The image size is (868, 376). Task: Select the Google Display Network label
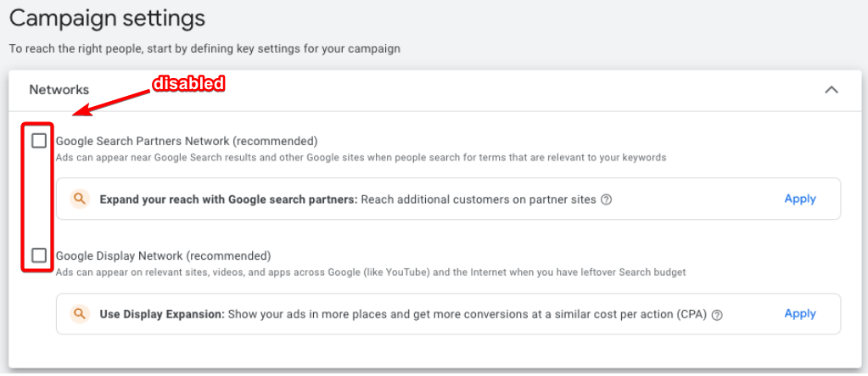pos(163,255)
